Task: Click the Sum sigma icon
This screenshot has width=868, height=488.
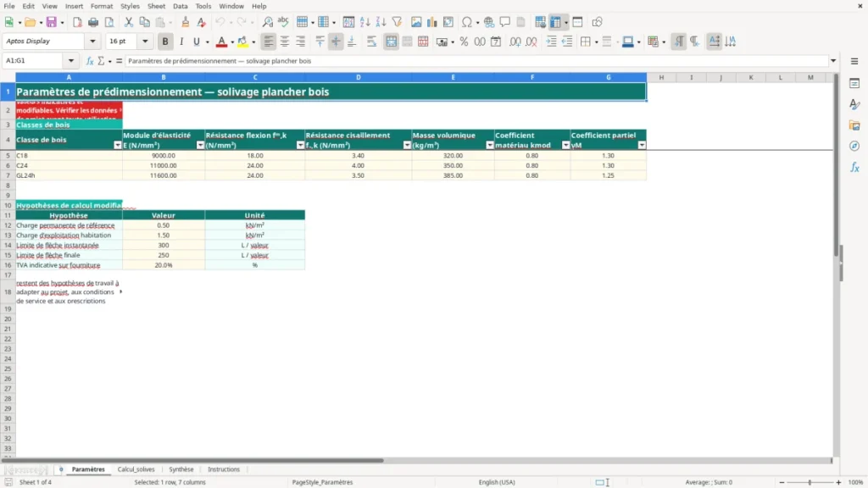Action: click(101, 61)
